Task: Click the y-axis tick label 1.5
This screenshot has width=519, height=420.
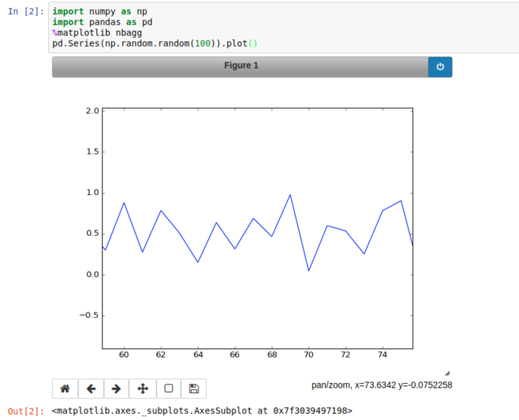Action: click(x=93, y=152)
